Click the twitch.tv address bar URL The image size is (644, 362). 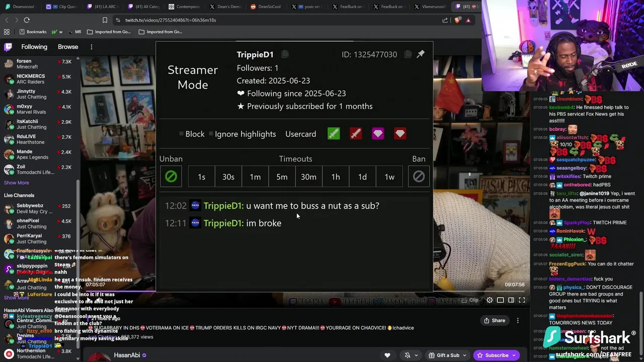pyautogui.click(x=171, y=20)
